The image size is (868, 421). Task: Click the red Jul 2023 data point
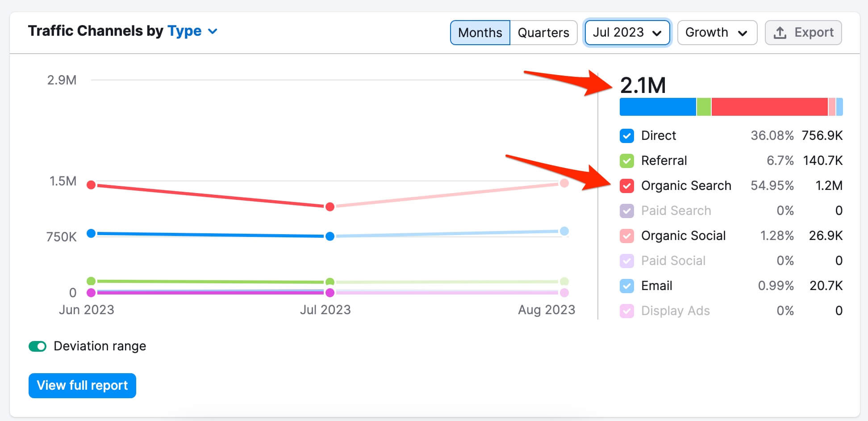click(330, 206)
